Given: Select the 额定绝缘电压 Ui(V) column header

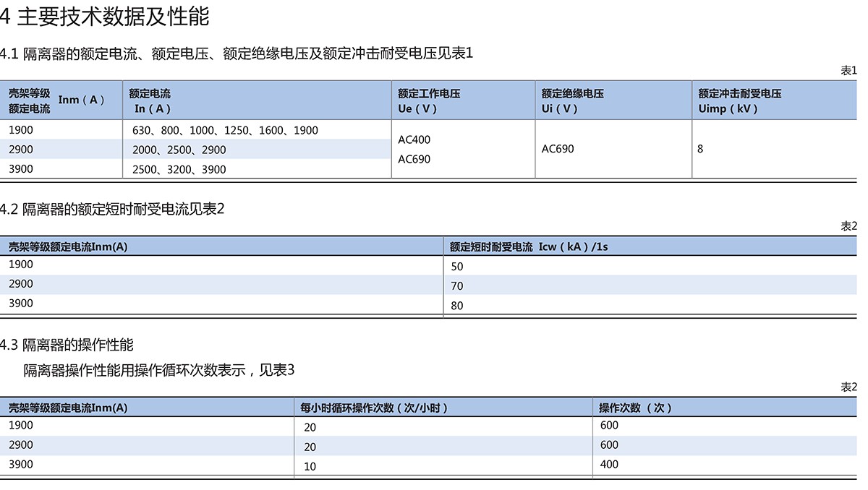Looking at the screenshot, I should click(x=572, y=100).
